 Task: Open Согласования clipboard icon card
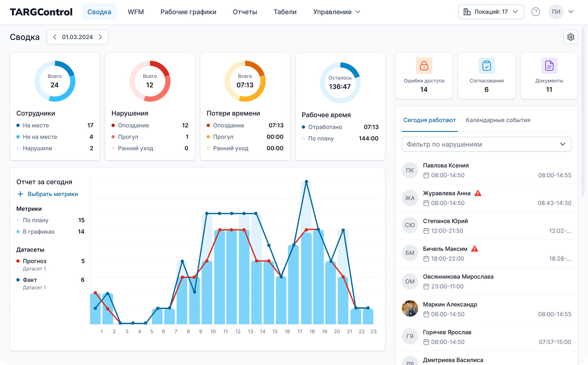[486, 66]
